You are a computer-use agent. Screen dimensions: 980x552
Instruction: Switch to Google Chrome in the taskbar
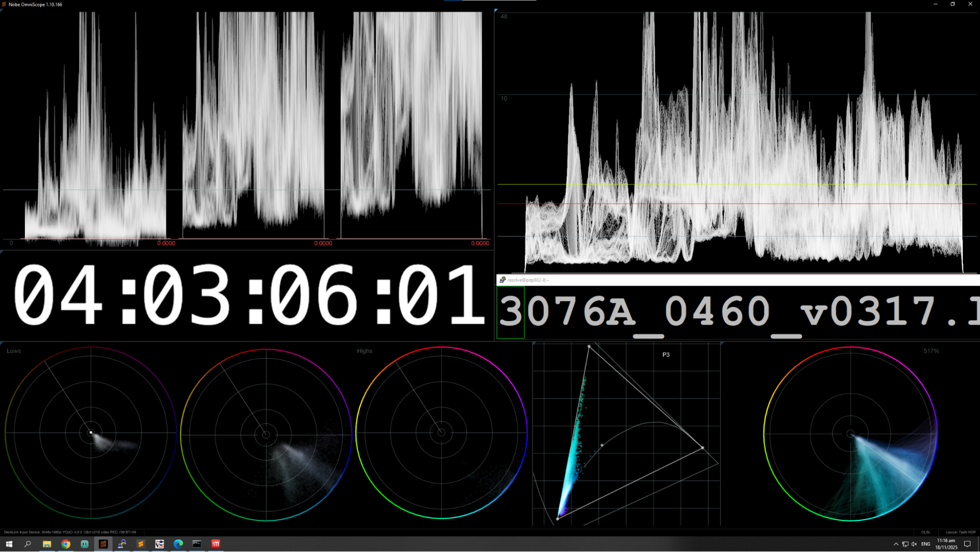click(x=66, y=544)
